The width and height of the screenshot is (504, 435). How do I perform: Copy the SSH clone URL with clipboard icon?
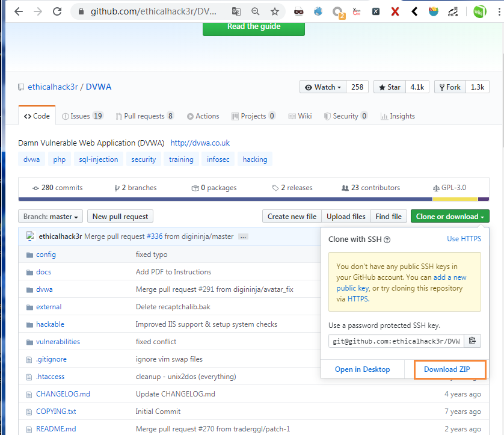(x=472, y=341)
